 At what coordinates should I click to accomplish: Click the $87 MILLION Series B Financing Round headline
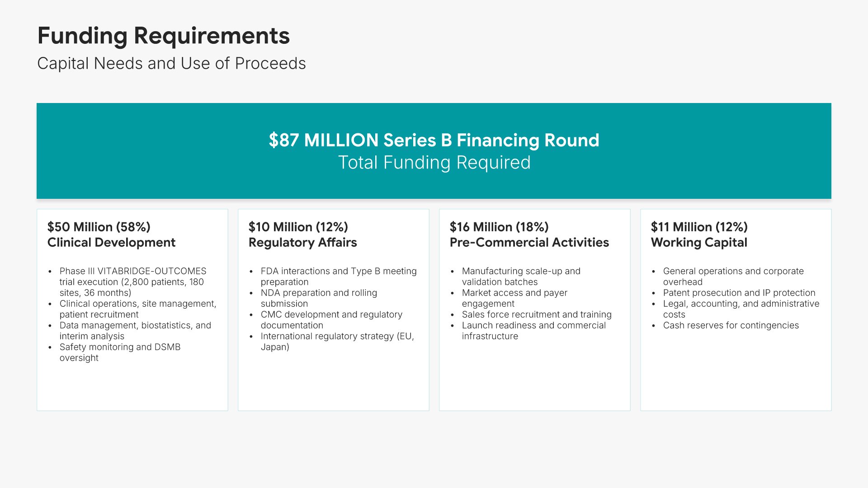pyautogui.click(x=434, y=140)
